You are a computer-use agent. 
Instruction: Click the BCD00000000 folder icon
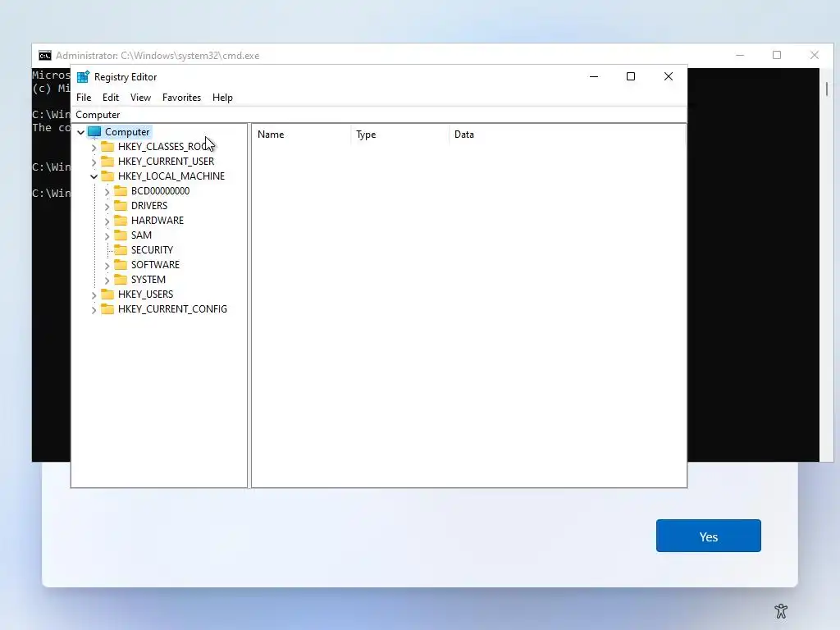pyautogui.click(x=121, y=190)
